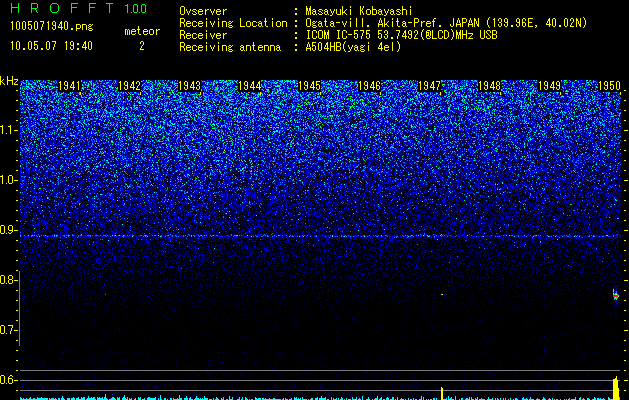This screenshot has height=400, width=629.
Task: Click the kHz axis unit label
Action: pos(9,81)
